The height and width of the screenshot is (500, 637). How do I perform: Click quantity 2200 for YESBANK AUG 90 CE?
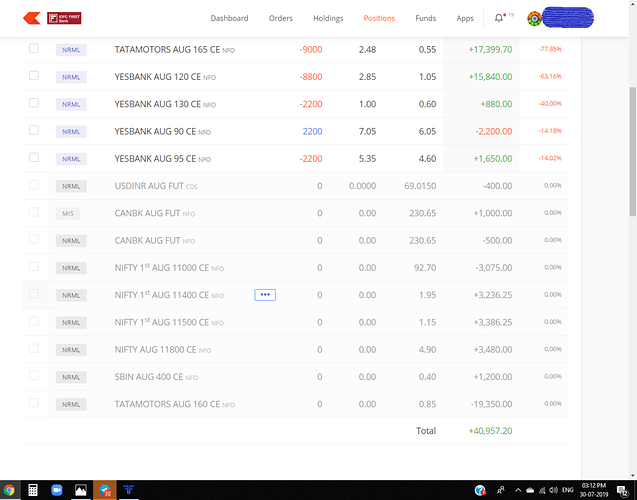(x=312, y=131)
